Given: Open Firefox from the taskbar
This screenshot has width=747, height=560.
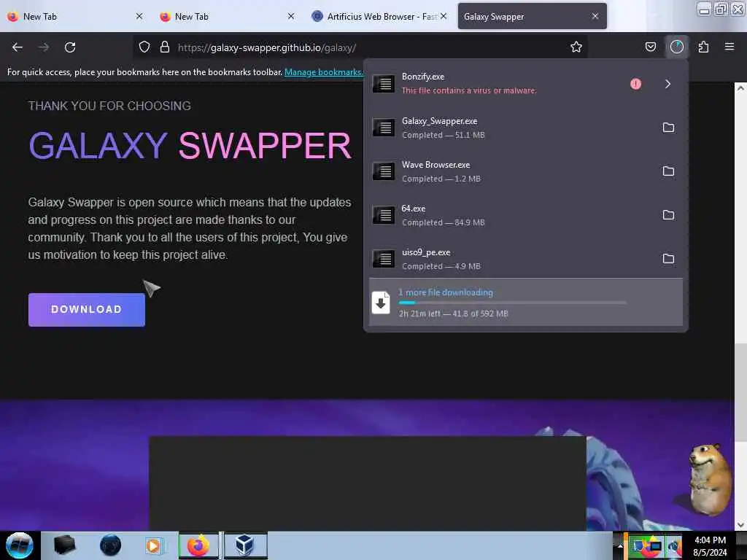Looking at the screenshot, I should pyautogui.click(x=198, y=545).
